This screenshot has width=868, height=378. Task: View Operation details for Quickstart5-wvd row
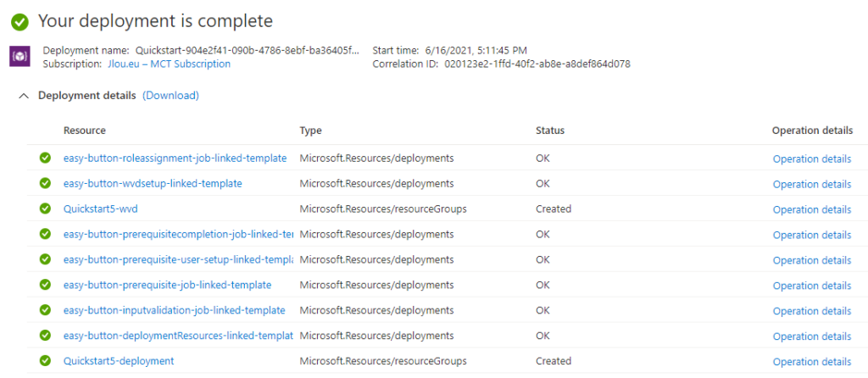click(812, 209)
